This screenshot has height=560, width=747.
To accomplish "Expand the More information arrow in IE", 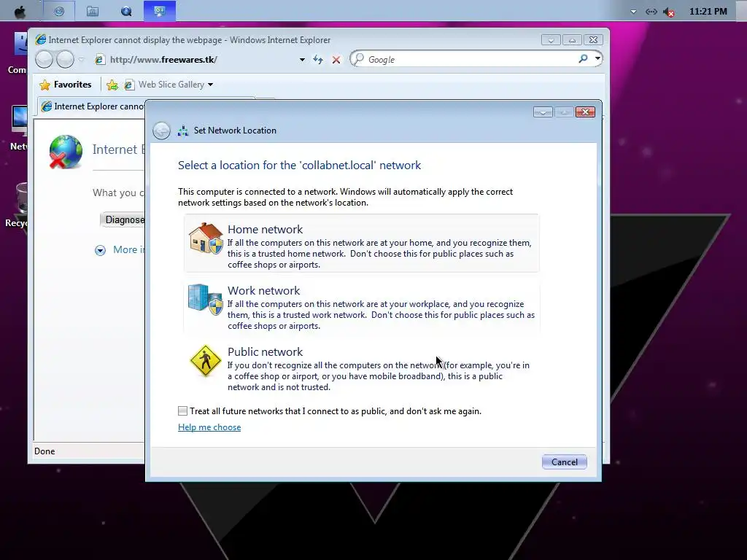I will (x=100, y=250).
